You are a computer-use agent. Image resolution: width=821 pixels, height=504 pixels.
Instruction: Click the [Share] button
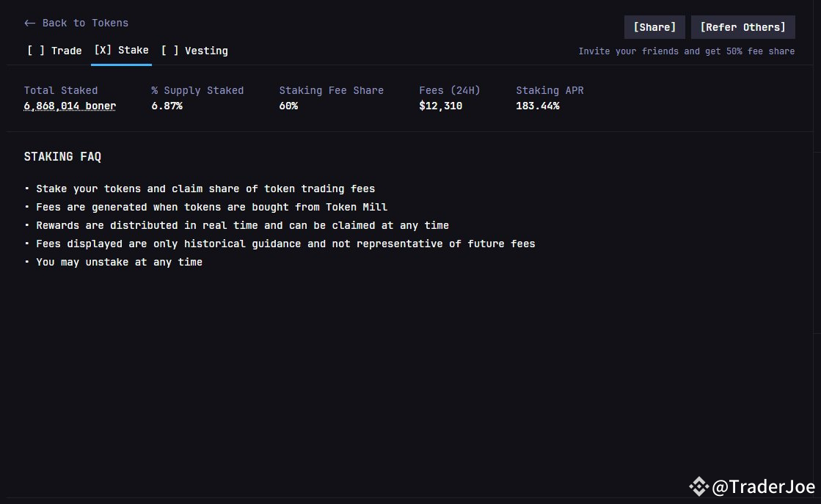tap(654, 26)
